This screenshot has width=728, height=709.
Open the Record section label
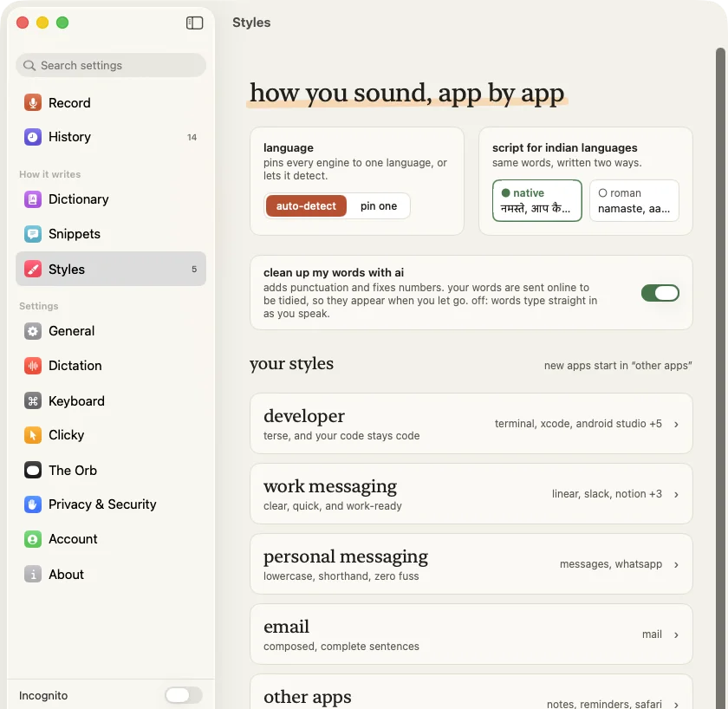(x=69, y=102)
